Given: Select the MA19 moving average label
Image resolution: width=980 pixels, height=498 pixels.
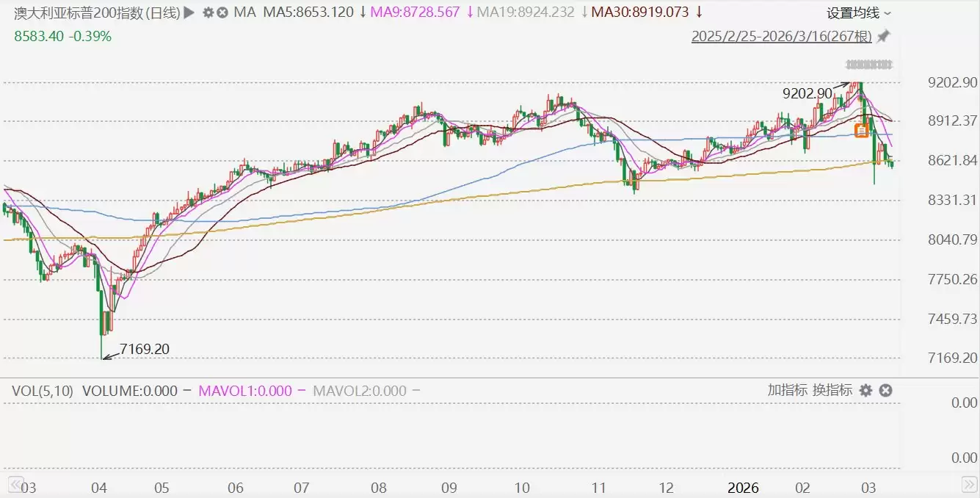Looking at the screenshot, I should [x=524, y=12].
